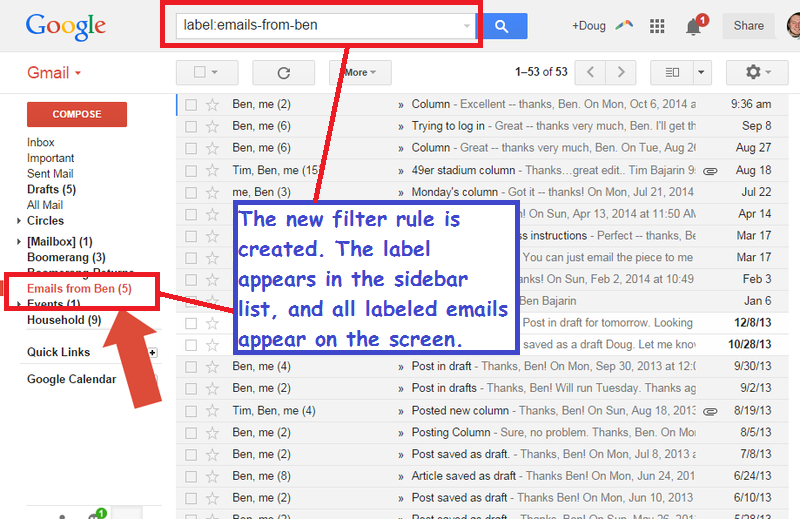Click the split pane mode icon

click(x=672, y=72)
